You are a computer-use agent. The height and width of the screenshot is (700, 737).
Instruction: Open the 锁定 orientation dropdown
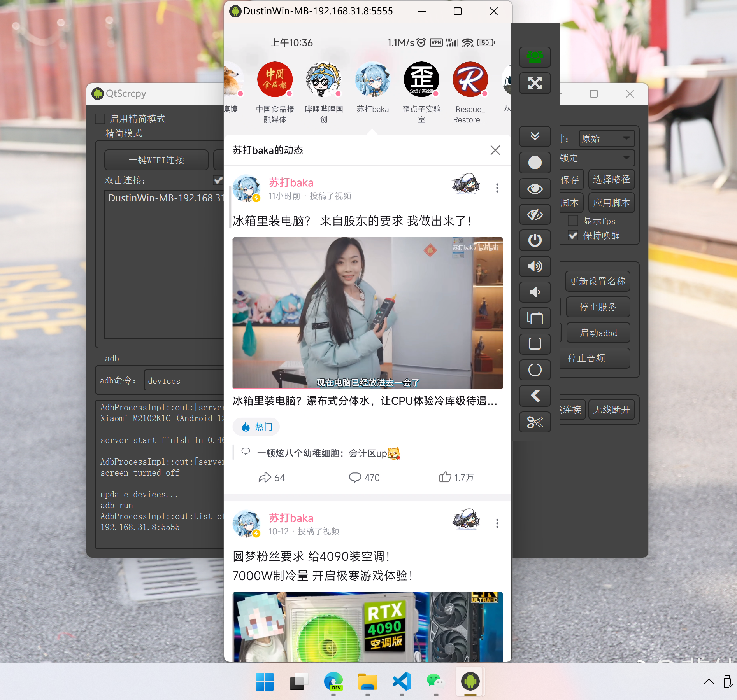[x=597, y=158]
